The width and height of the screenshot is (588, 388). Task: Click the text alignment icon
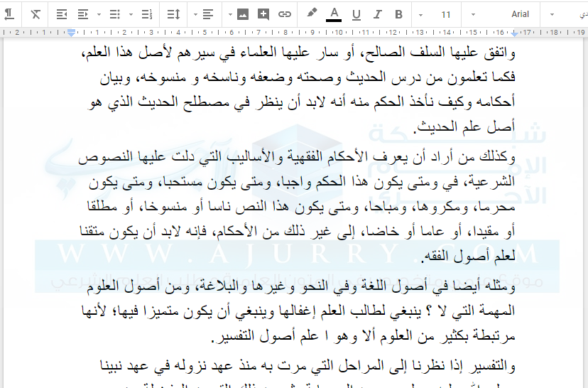[208, 14]
